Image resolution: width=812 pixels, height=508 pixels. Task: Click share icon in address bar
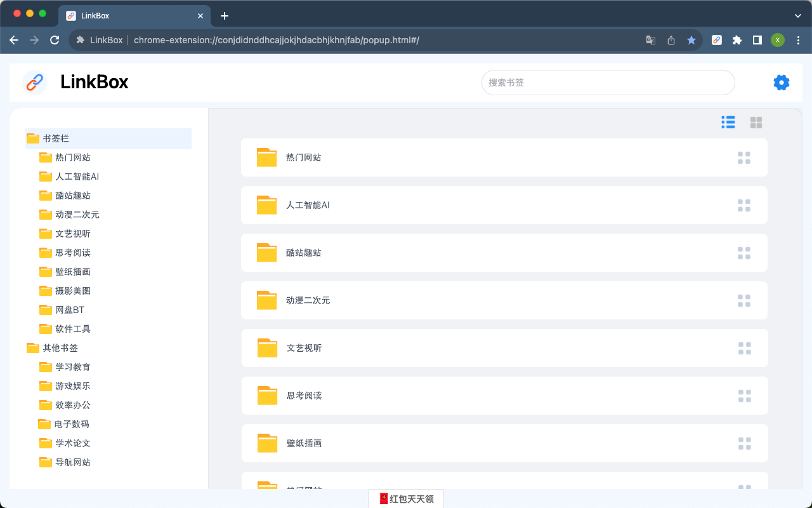click(x=671, y=40)
